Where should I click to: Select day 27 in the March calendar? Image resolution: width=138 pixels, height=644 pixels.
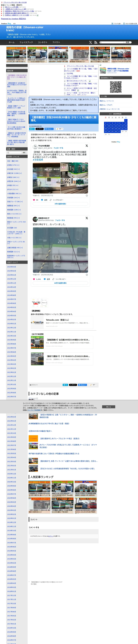tap(119, 131)
